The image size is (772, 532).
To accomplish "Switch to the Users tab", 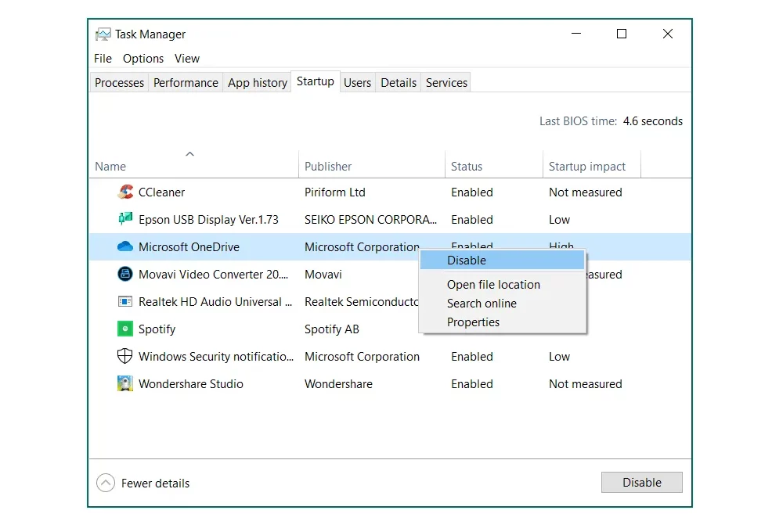I will coord(358,83).
